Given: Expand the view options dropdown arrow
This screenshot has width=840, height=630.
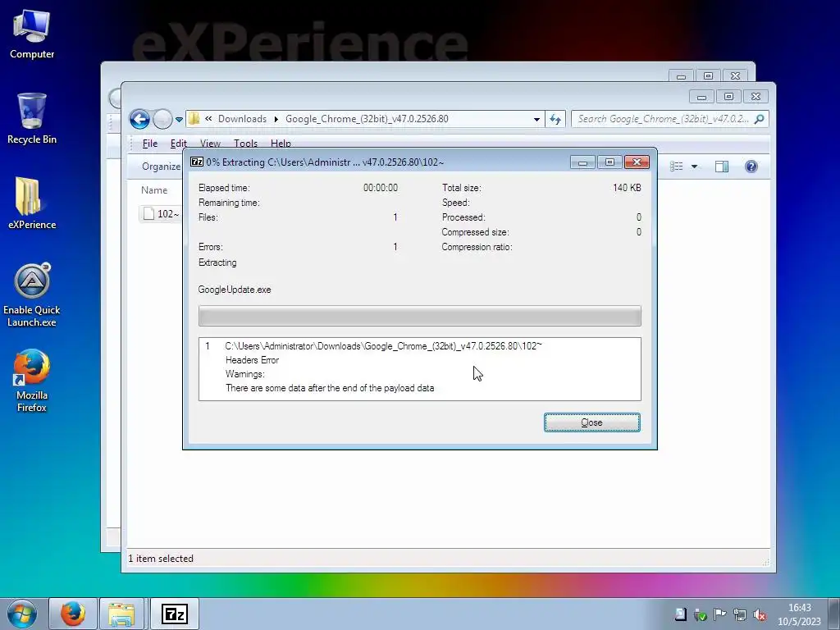Looking at the screenshot, I should click(694, 167).
